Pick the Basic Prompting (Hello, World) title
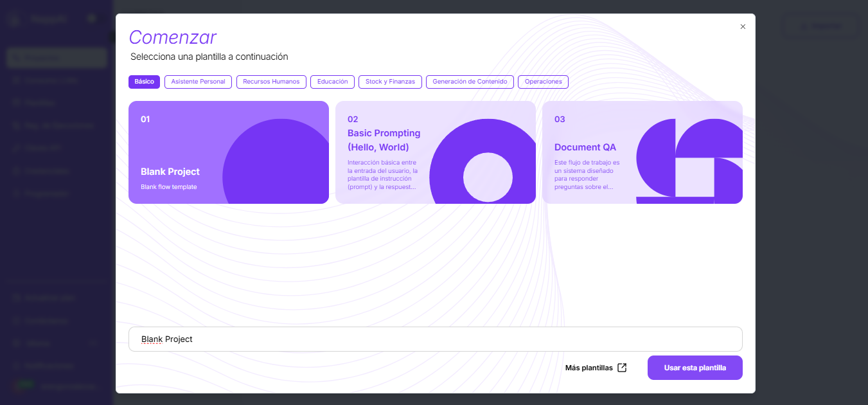868x405 pixels. coord(384,140)
